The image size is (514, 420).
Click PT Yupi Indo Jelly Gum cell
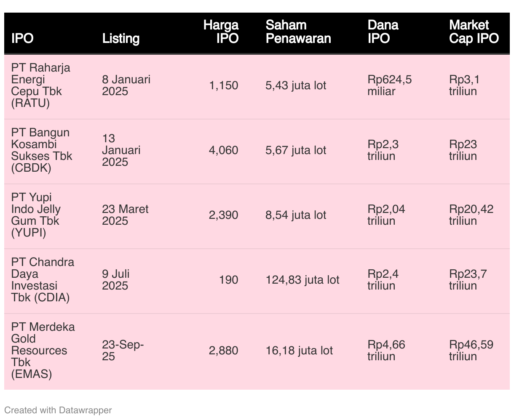36,215
